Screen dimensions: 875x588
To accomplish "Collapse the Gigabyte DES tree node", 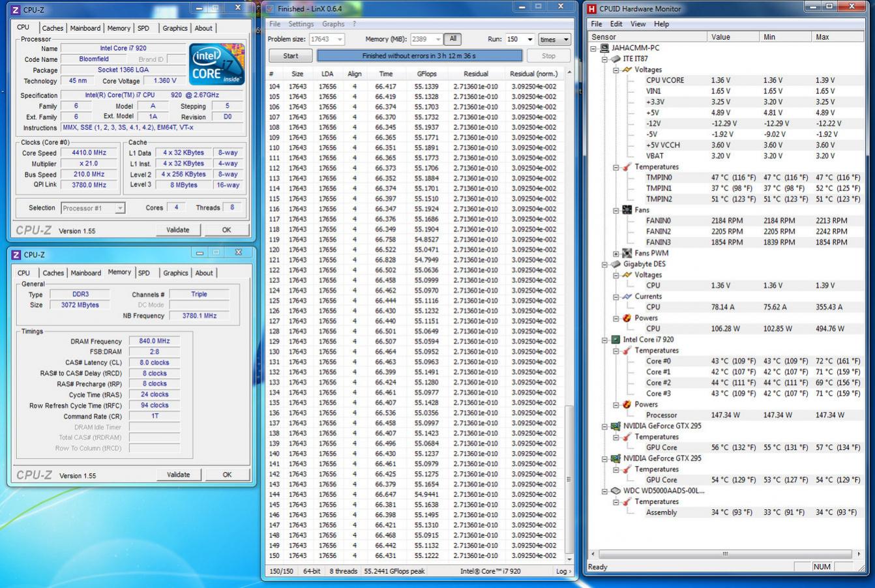I will click(x=605, y=265).
